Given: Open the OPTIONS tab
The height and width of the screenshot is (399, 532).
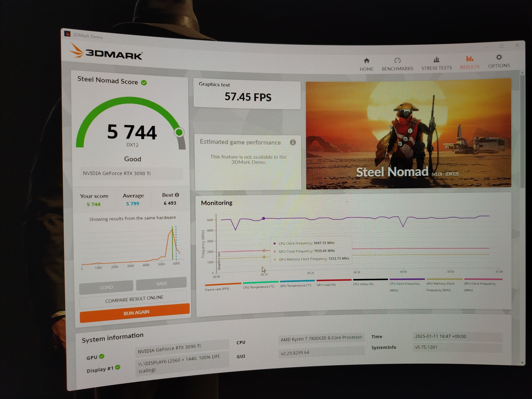Looking at the screenshot, I should point(499,61).
